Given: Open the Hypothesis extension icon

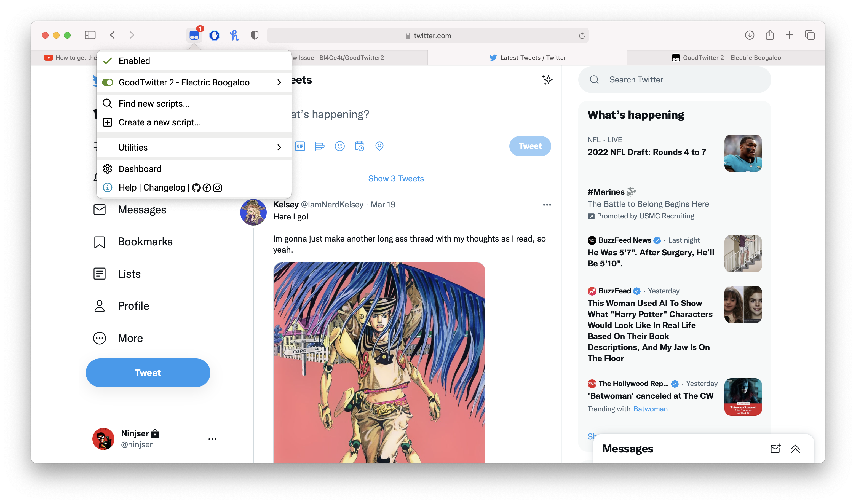Looking at the screenshot, I should pyautogui.click(x=234, y=35).
